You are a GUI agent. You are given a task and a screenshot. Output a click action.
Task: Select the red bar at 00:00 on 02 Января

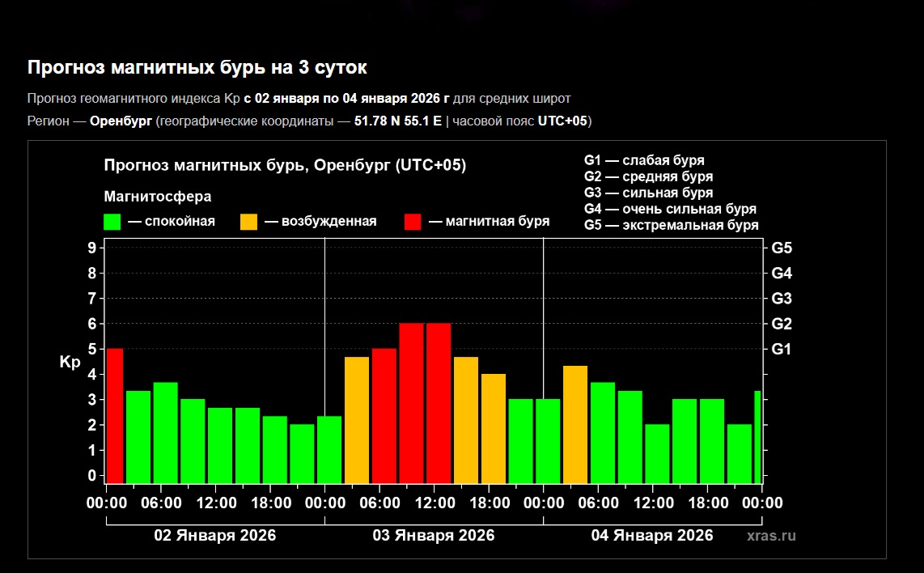115,415
